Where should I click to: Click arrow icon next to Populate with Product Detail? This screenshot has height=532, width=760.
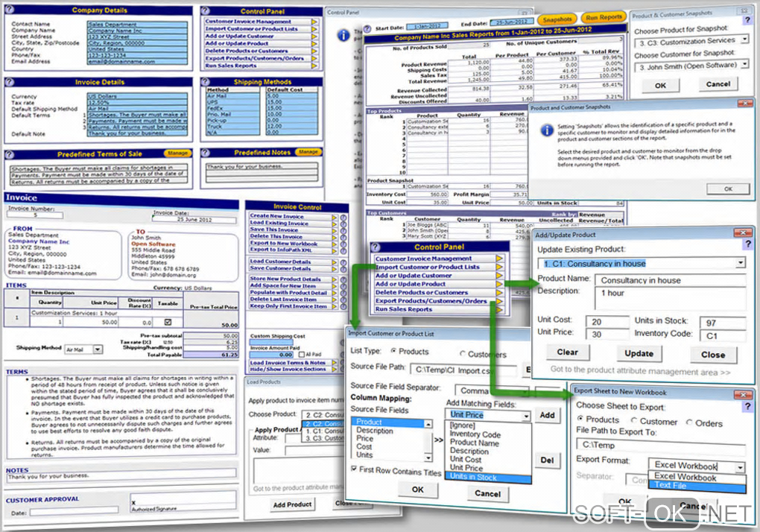[x=335, y=293]
